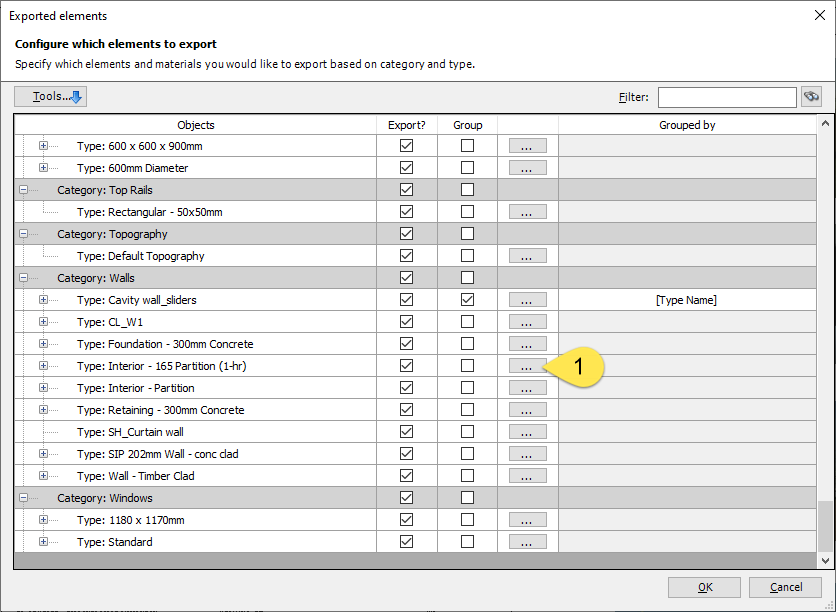Uncheck Export for Category: Walls

pyautogui.click(x=406, y=278)
